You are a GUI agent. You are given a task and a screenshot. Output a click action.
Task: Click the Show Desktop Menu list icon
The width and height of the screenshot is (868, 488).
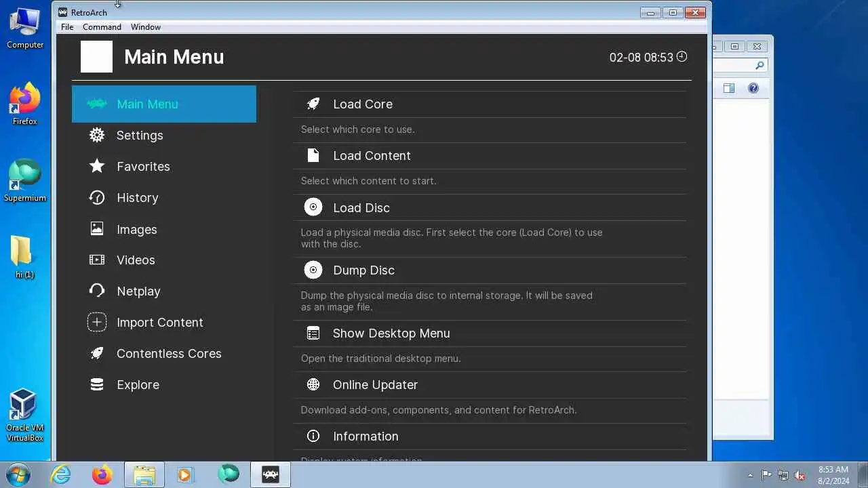tap(313, 333)
